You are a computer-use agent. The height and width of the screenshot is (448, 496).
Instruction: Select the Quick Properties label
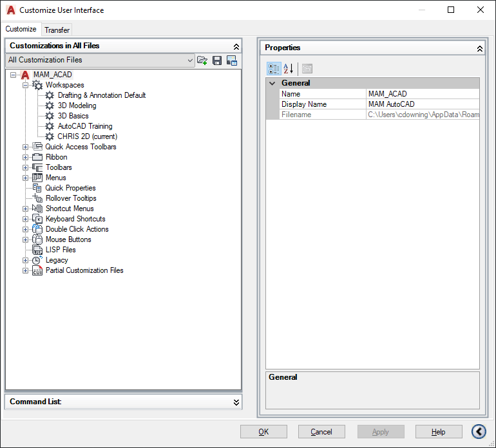click(x=70, y=188)
